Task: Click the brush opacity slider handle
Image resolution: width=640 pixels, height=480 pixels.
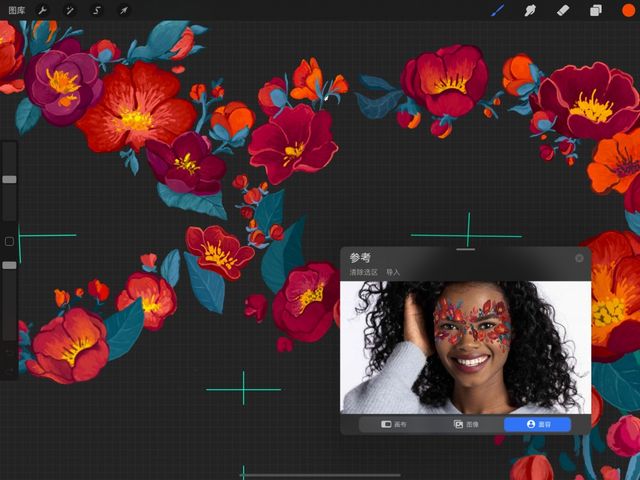Action: (9, 265)
